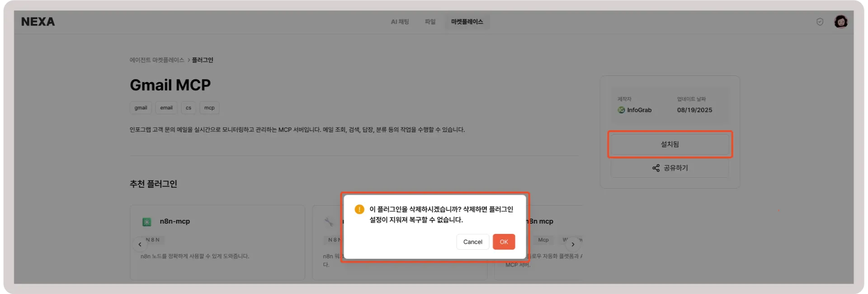Select the email tag
This screenshot has width=868, height=294.
pyautogui.click(x=166, y=108)
